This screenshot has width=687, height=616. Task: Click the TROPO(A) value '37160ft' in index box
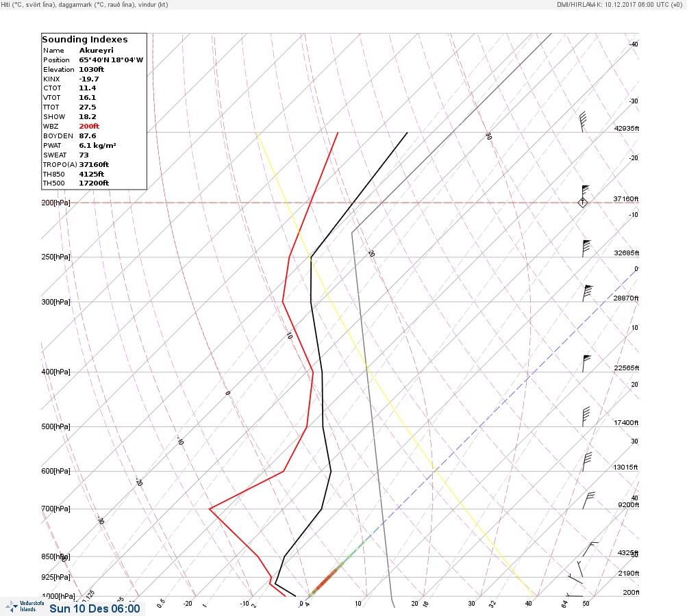click(x=94, y=165)
